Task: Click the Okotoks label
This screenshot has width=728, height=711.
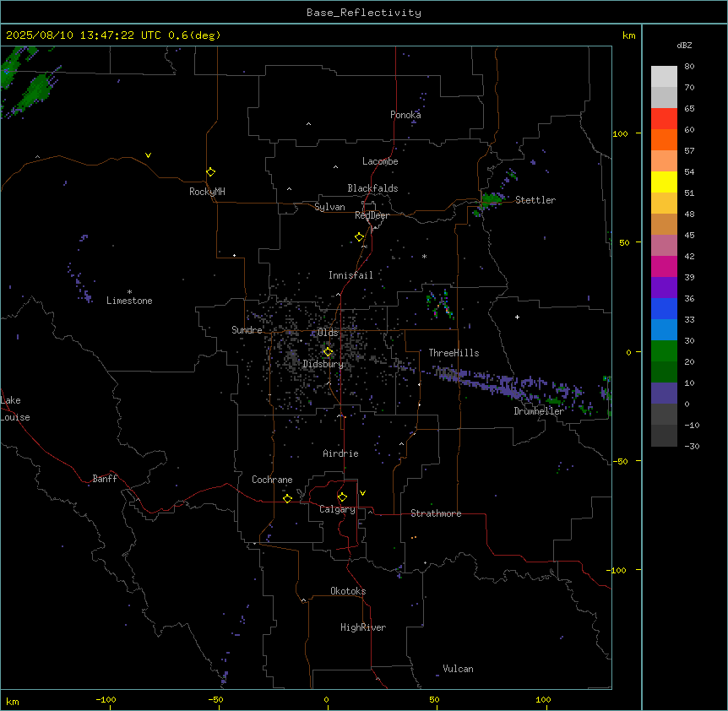Action: click(x=348, y=591)
